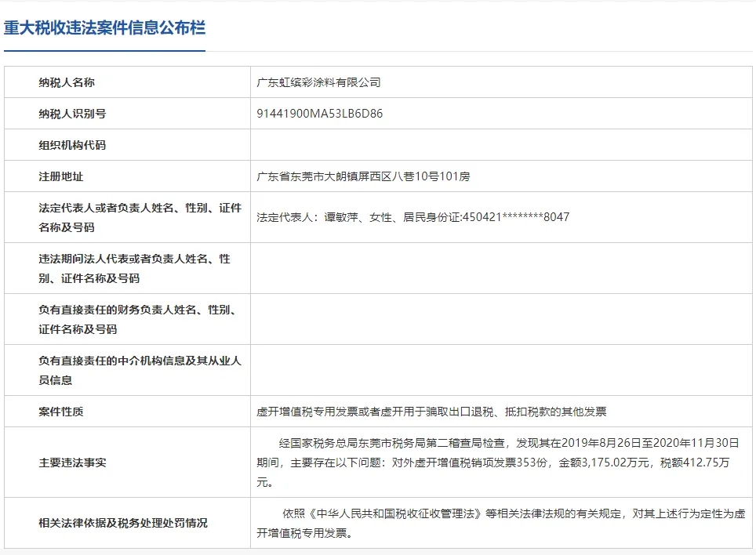Click the 主要违法事实 row label
Image resolution: width=756 pixels, height=555 pixels.
pos(72,462)
